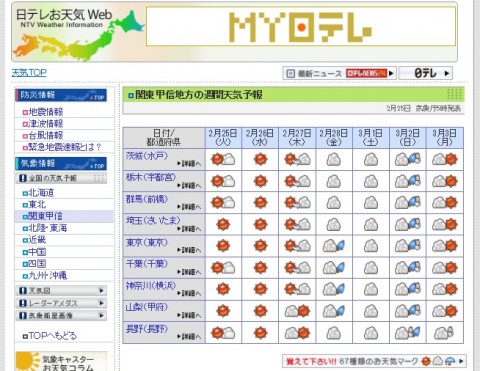Image resolution: width=480 pixels, height=371 pixels.
Task: Click 長野 Mar 2 cloud-rain icon
Action: (408, 333)
